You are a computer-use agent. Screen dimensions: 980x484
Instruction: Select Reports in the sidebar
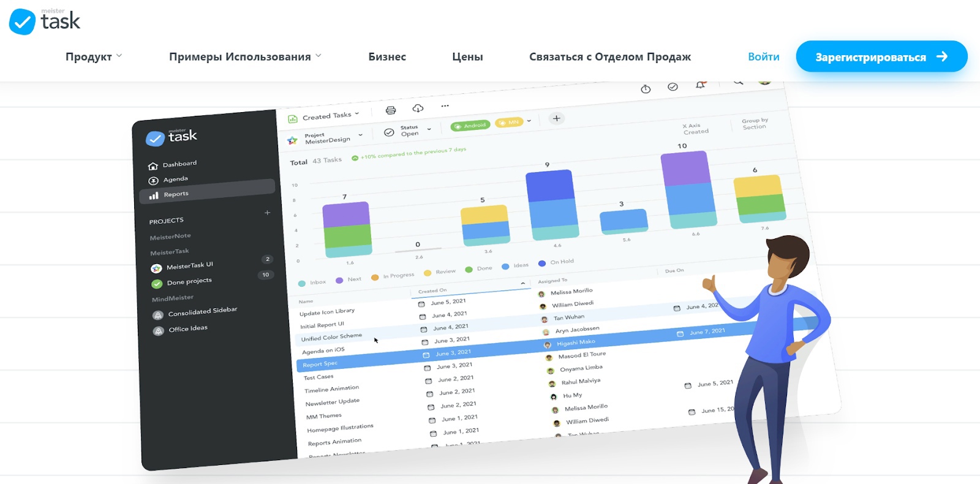[x=207, y=192]
